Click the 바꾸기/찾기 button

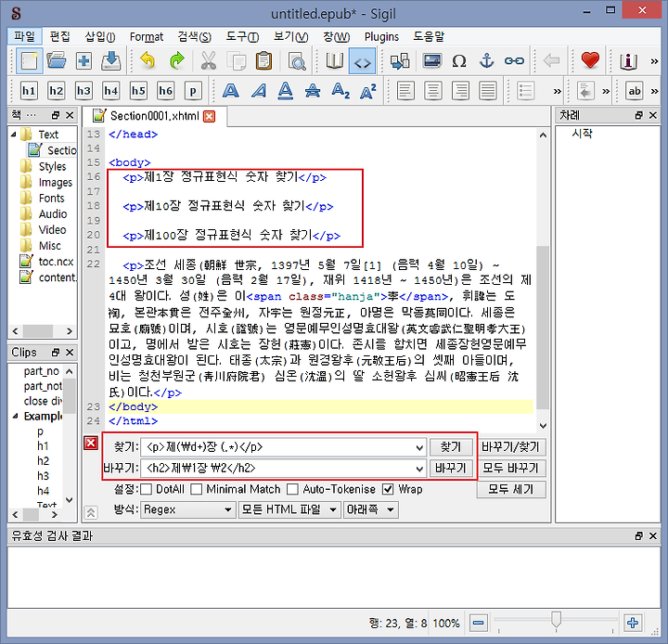pyautogui.click(x=511, y=447)
